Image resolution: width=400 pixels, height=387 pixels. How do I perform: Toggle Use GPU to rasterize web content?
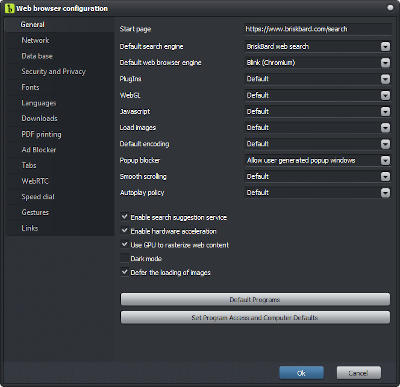pyautogui.click(x=125, y=244)
